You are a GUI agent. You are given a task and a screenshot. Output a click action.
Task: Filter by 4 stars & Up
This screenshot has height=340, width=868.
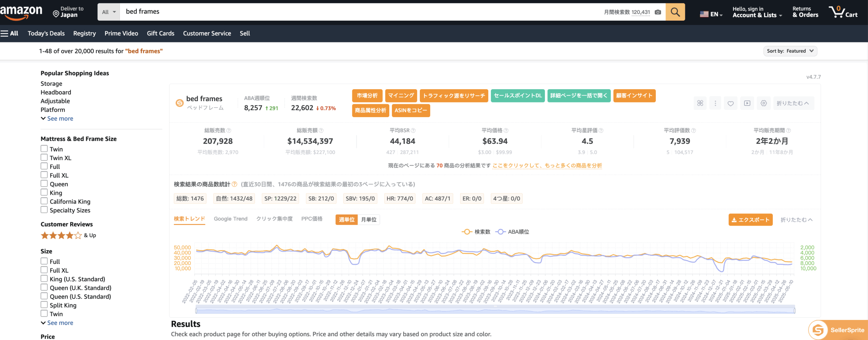[x=68, y=235]
